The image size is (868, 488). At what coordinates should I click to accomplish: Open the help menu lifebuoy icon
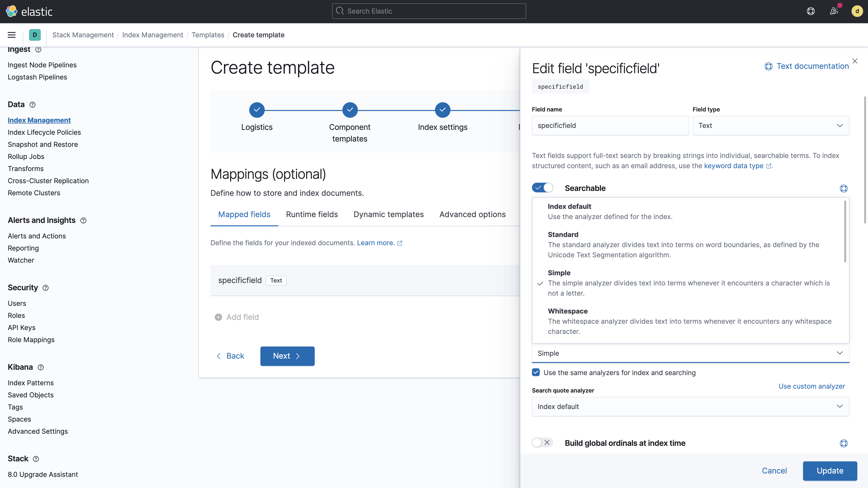click(811, 11)
